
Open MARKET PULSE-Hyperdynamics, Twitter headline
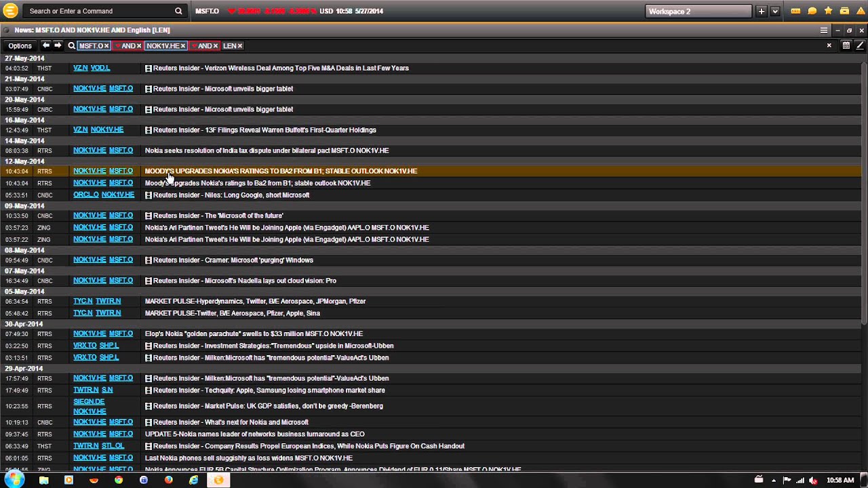(255, 302)
